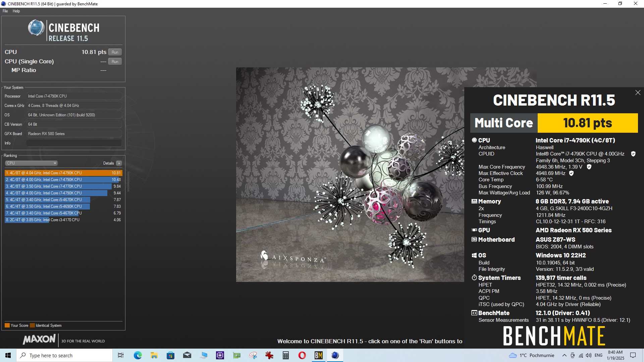Click the yellow 10.81 pts score box
644x362 pixels.
587,123
